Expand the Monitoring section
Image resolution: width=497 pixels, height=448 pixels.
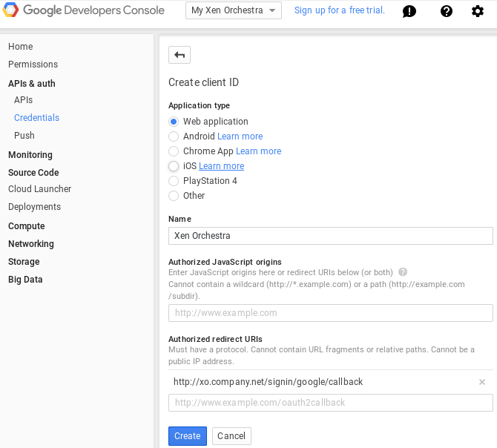[30, 155]
